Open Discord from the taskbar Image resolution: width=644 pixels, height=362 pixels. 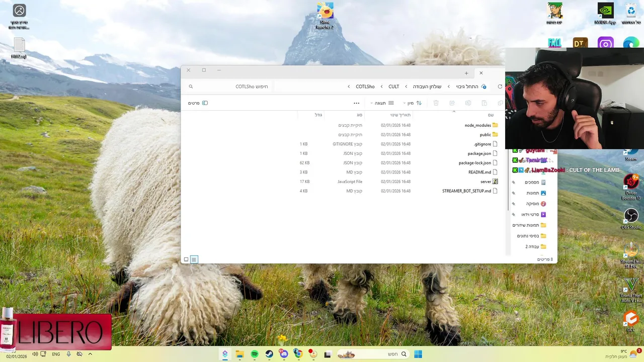click(284, 354)
